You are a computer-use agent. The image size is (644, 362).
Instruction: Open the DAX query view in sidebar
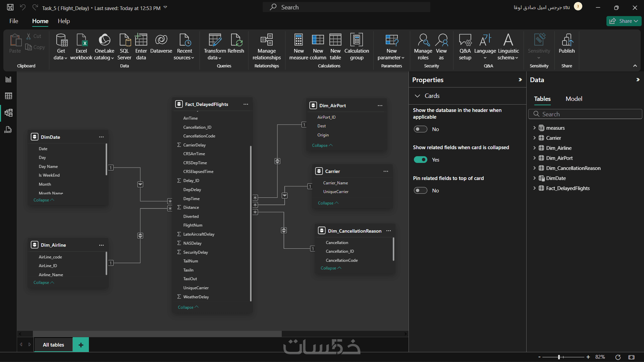8,130
